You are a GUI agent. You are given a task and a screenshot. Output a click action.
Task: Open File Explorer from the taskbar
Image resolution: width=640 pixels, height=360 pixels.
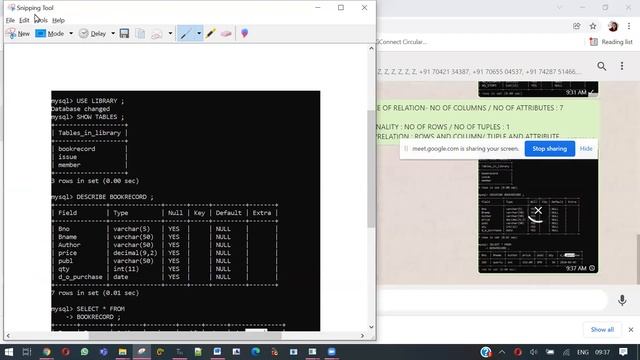pyautogui.click(x=122, y=352)
